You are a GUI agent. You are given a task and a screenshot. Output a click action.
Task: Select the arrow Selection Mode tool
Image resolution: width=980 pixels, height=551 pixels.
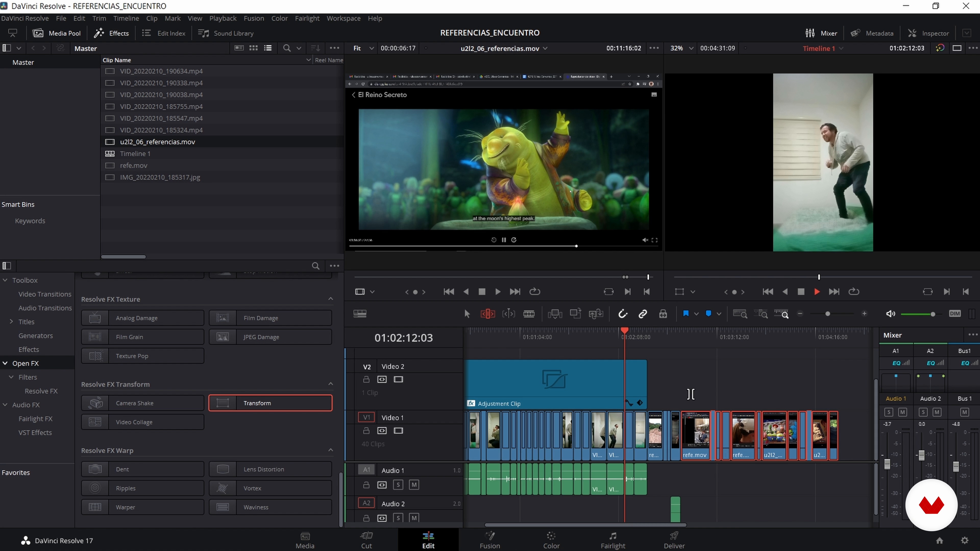467,314
